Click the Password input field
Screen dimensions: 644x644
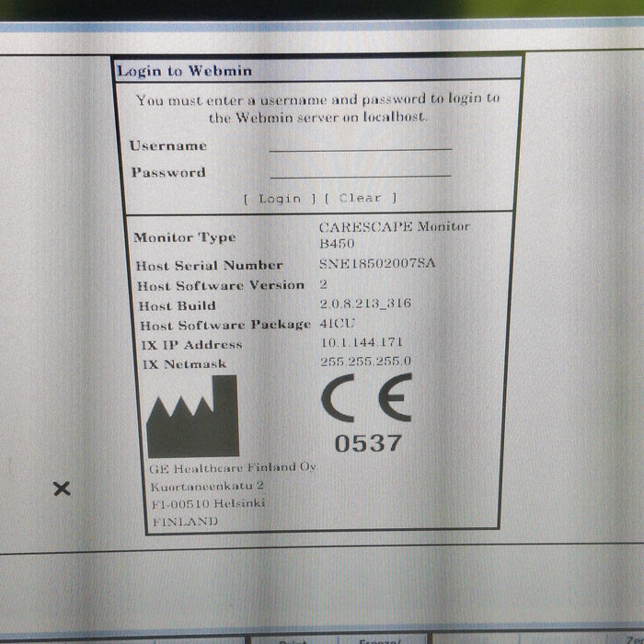pos(361,172)
